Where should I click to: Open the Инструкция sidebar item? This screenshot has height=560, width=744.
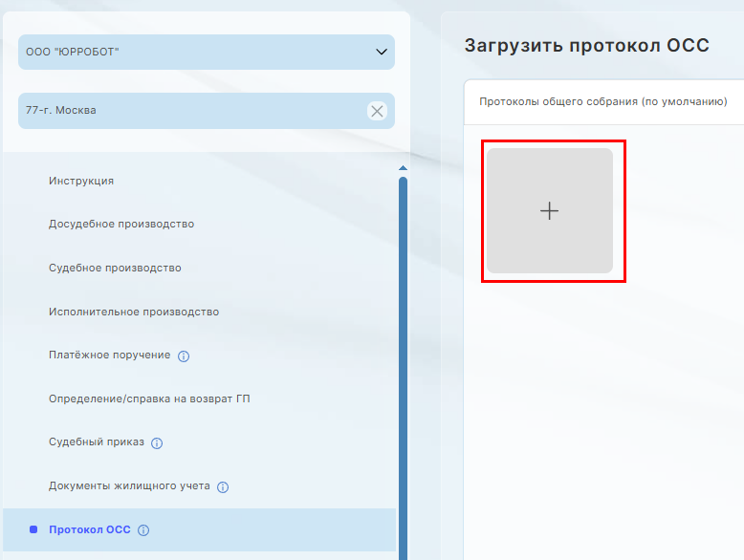pos(81,181)
